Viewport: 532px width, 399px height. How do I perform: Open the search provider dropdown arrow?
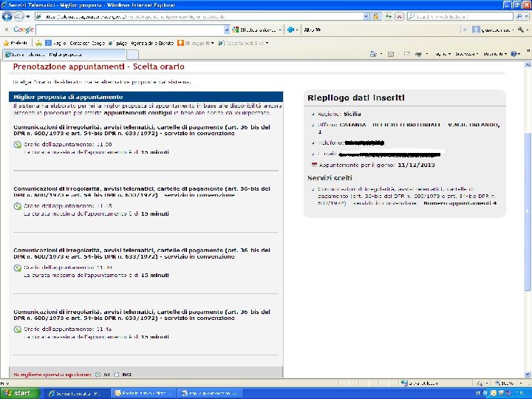point(526,16)
